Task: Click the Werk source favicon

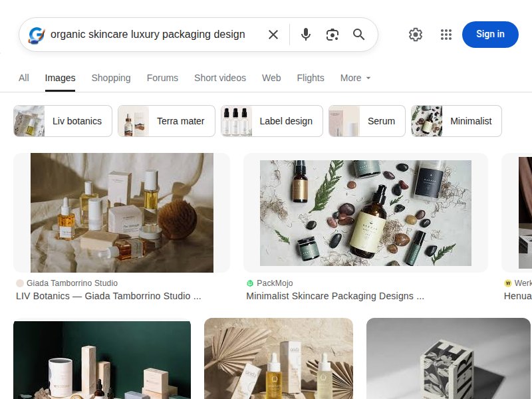Action: pyautogui.click(x=509, y=283)
